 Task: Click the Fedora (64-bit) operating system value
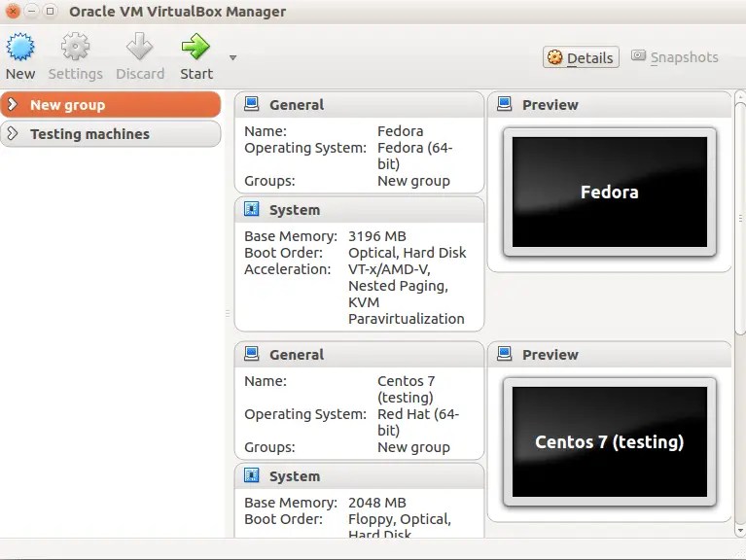coord(415,156)
